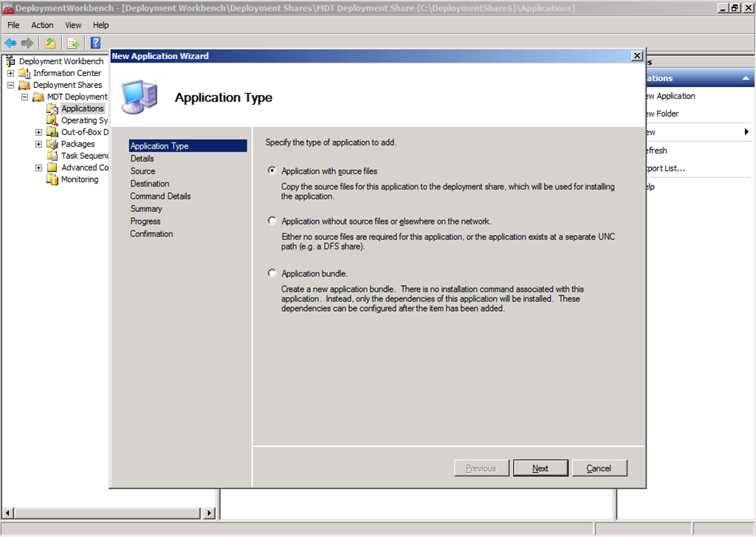Select the Application bundle radio button

272,273
